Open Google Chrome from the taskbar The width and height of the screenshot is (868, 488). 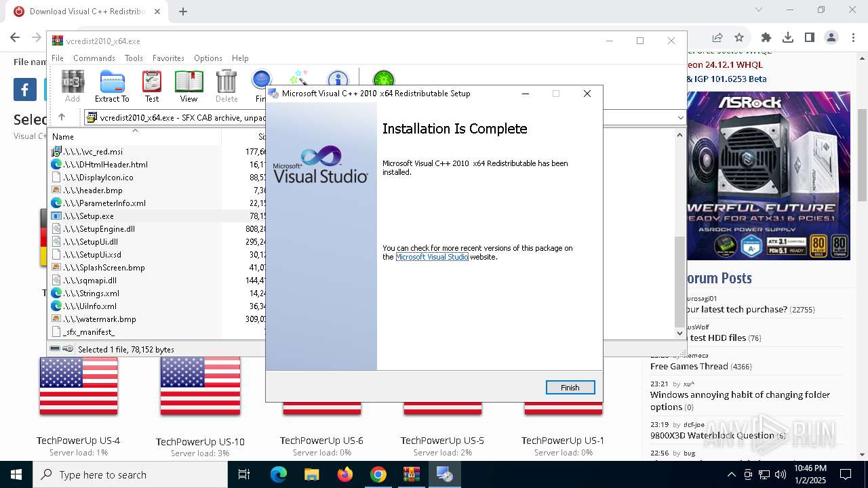(x=378, y=474)
